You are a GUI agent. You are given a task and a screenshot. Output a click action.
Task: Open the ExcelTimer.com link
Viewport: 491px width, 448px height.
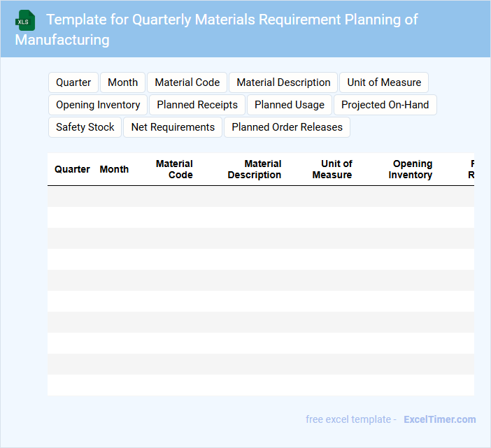click(439, 419)
